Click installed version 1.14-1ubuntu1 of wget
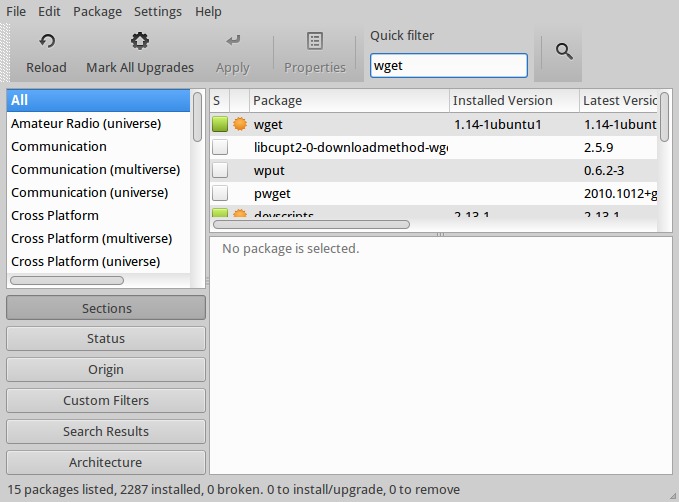Screen dimensions: 679x502 click(x=498, y=125)
